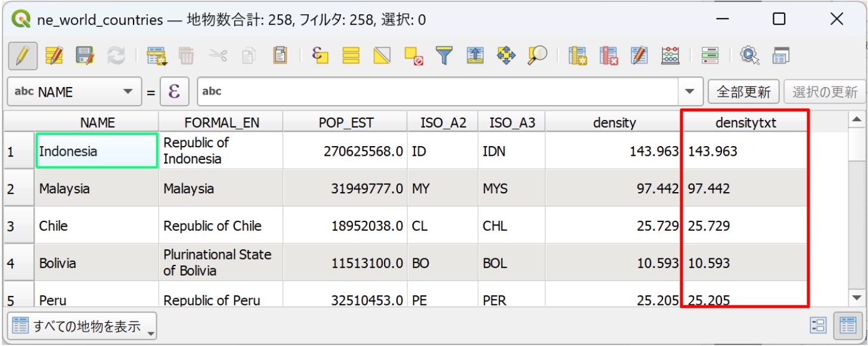Reload the table
Viewport: 868px width, 346px height.
115,56
